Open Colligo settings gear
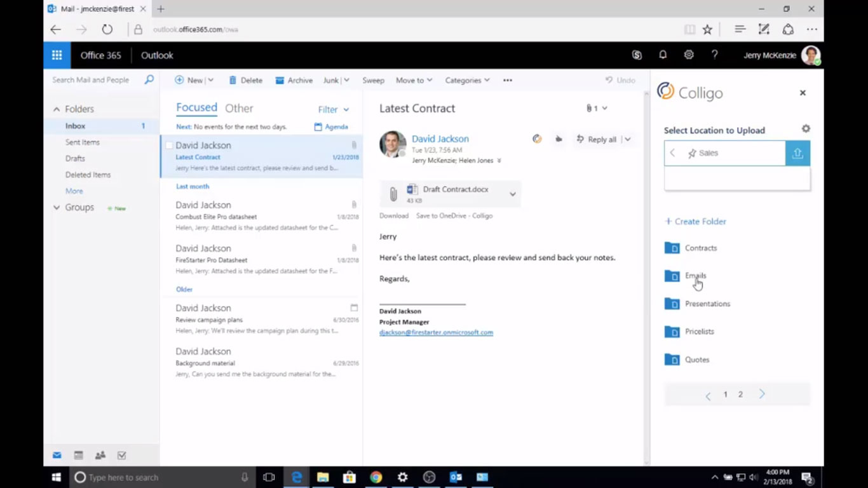This screenshot has width=868, height=488. coord(806,129)
